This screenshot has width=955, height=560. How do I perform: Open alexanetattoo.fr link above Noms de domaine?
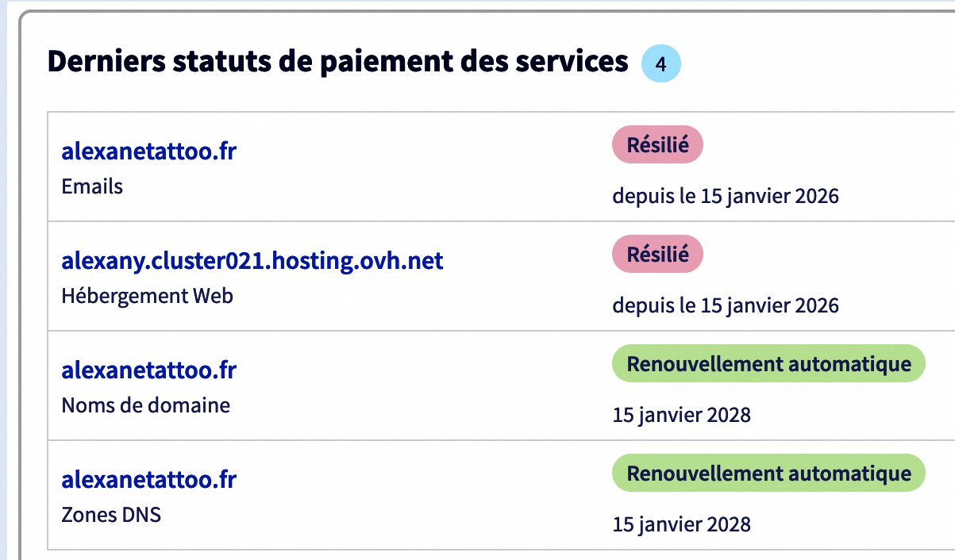point(148,370)
